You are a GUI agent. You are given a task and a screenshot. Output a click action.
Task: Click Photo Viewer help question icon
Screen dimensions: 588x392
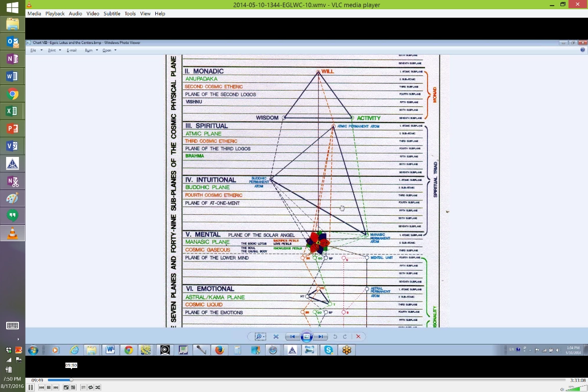[x=582, y=50]
